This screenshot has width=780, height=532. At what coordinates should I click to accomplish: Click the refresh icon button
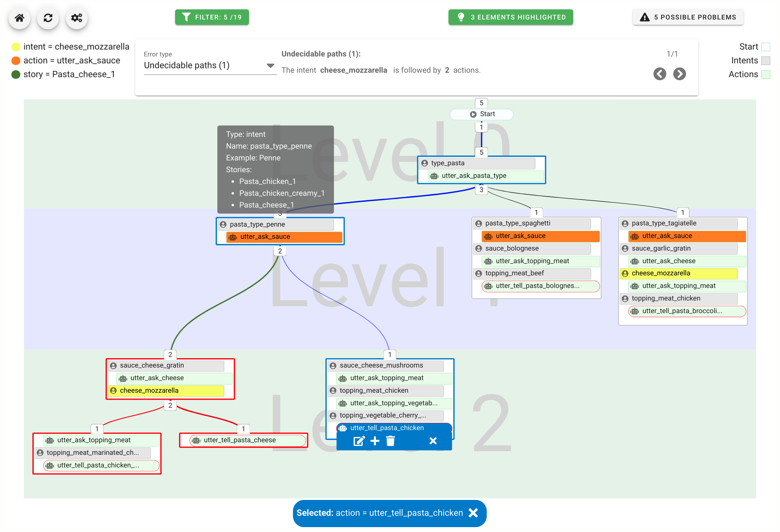tap(48, 18)
